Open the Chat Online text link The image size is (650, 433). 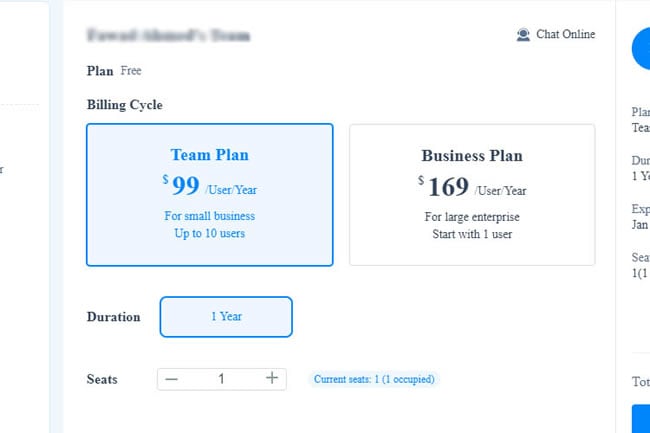tap(565, 35)
